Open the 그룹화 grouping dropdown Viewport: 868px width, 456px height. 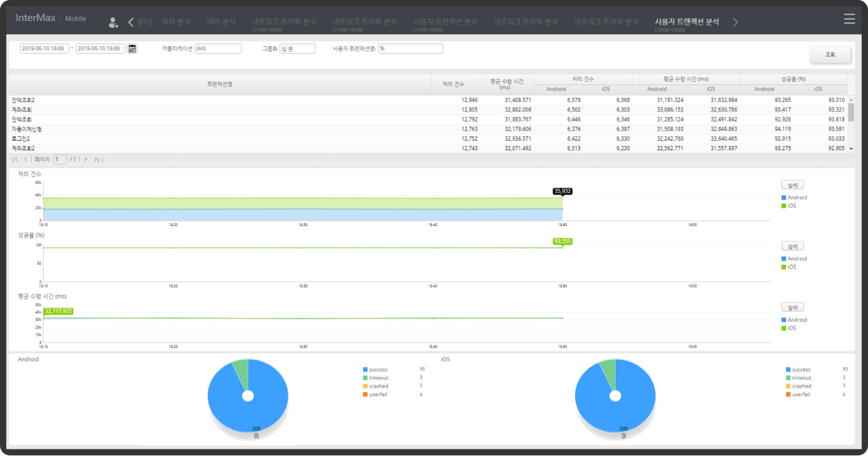(x=292, y=49)
